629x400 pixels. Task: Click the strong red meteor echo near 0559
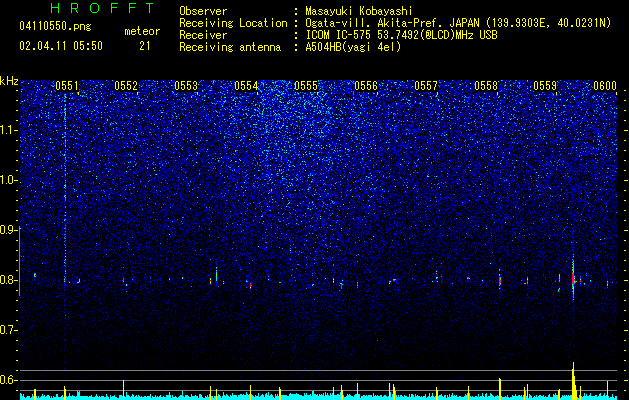(x=573, y=278)
